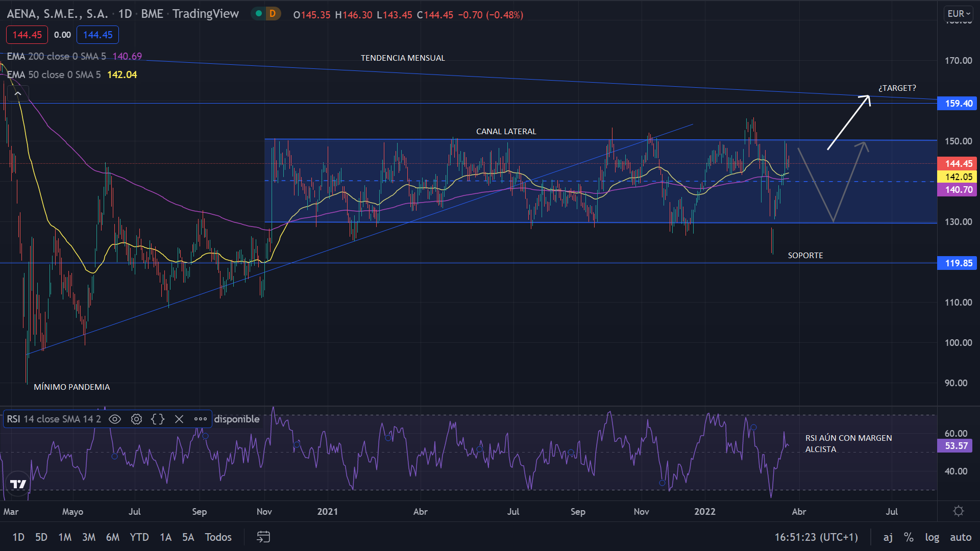This screenshot has width=980, height=551.
Task: Remove RSI indicator with X icon
Action: click(x=179, y=419)
